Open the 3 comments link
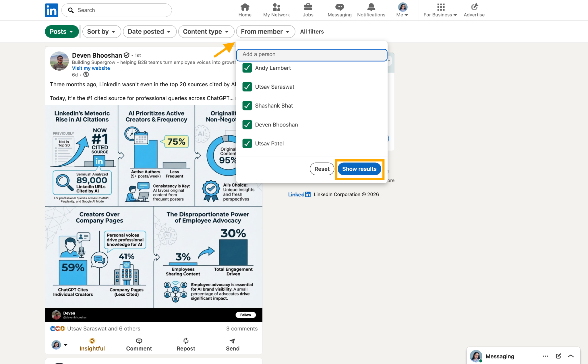The height and width of the screenshot is (364, 588). [x=242, y=329]
